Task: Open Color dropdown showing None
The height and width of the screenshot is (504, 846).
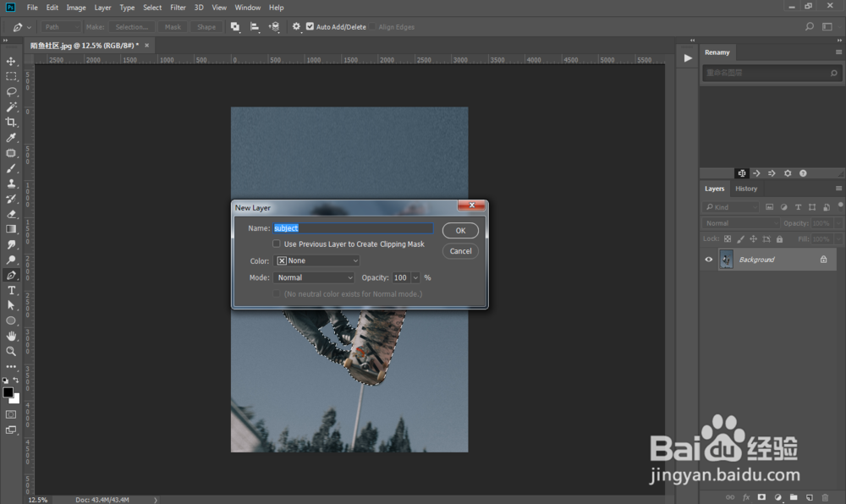Action: click(x=316, y=260)
